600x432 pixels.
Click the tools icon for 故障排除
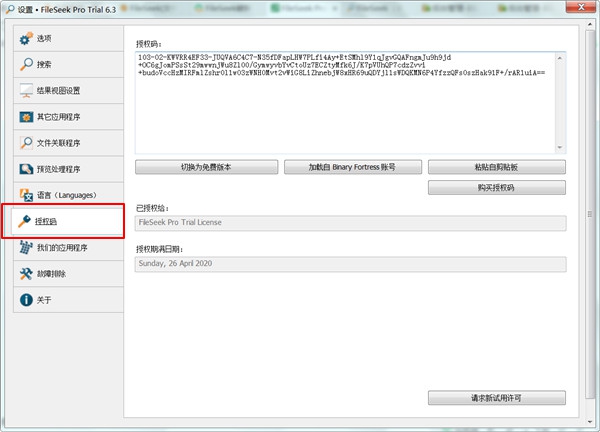click(26, 274)
